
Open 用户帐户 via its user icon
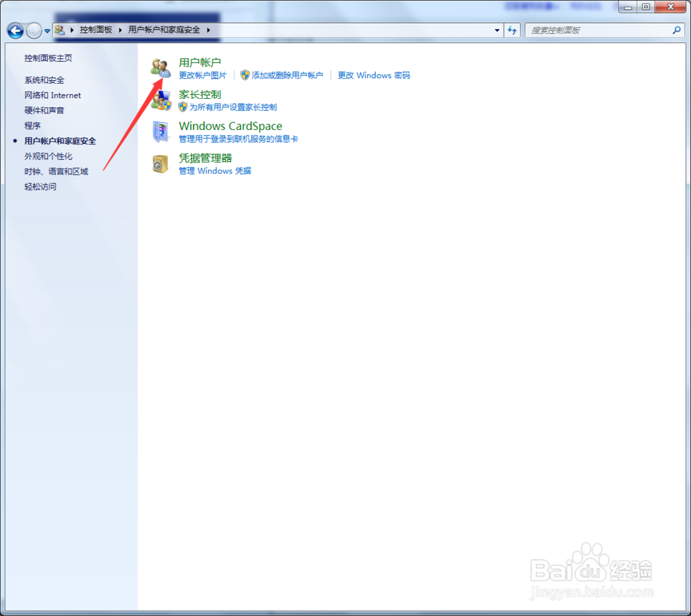click(161, 67)
